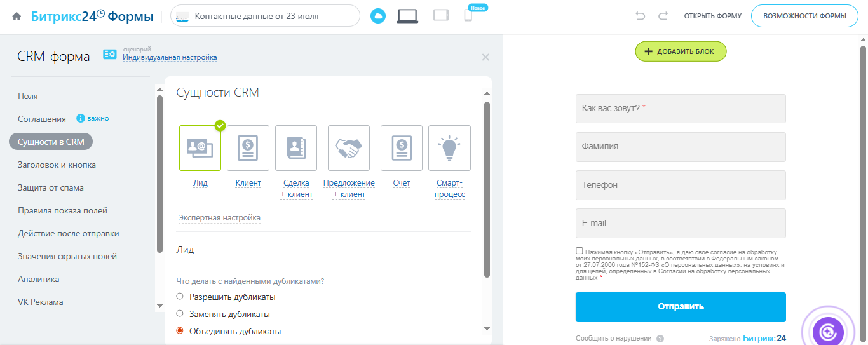This screenshot has width=868, height=345.
Task: Open Значения скрытых полей section
Action: point(67,256)
